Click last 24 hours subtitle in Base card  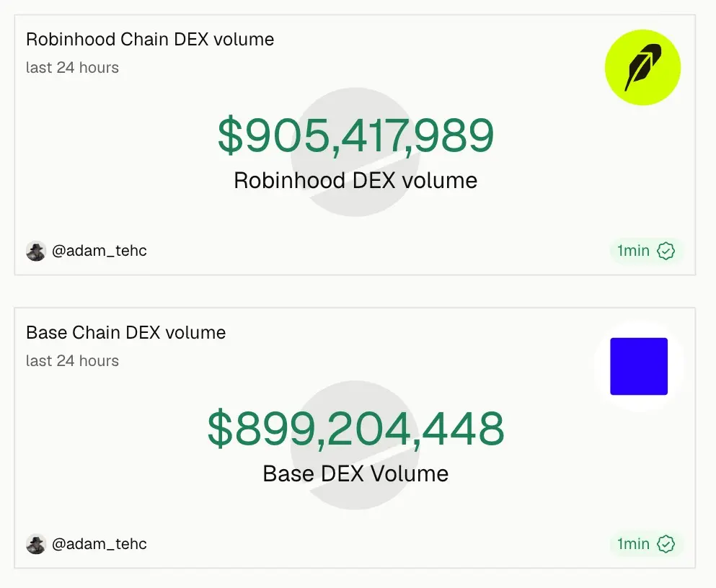pos(72,361)
